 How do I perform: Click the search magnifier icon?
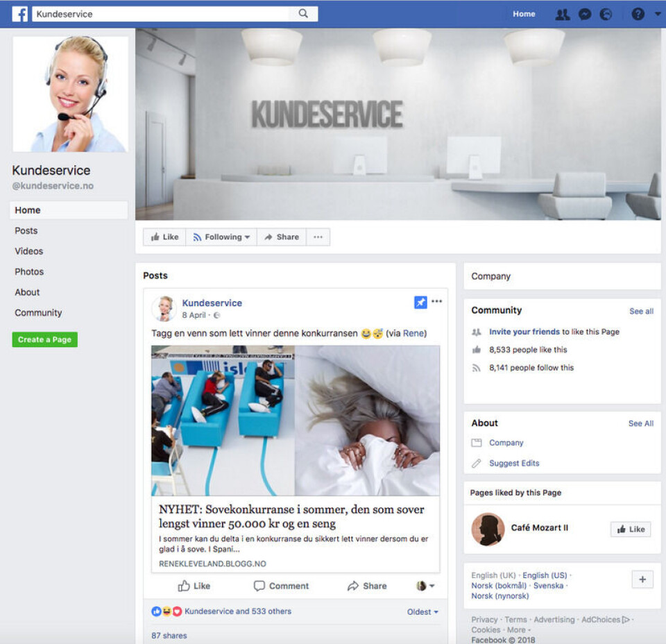tap(303, 14)
